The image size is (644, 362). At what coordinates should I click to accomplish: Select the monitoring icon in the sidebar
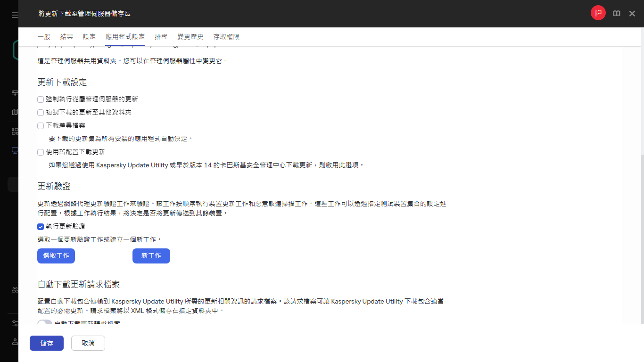(x=14, y=93)
